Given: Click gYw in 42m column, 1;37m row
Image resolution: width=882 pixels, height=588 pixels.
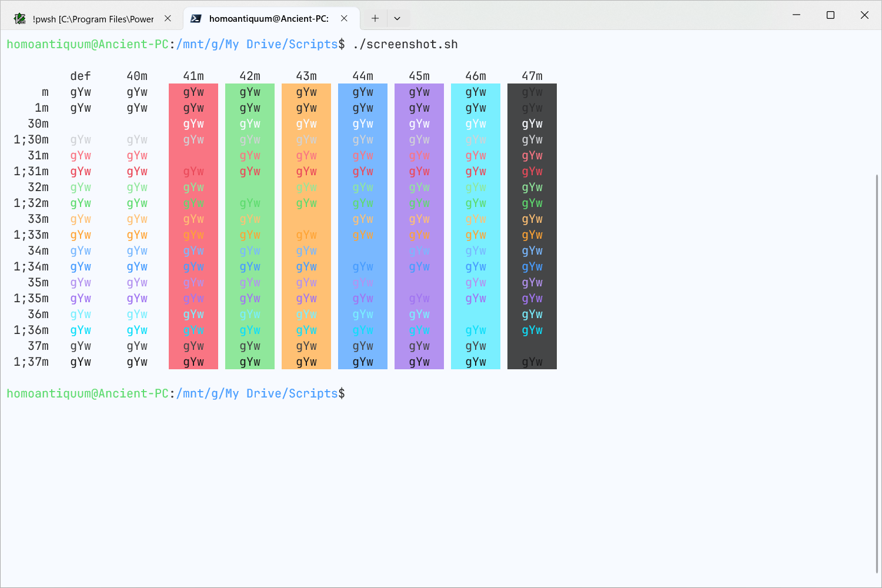Looking at the screenshot, I should pyautogui.click(x=250, y=363).
